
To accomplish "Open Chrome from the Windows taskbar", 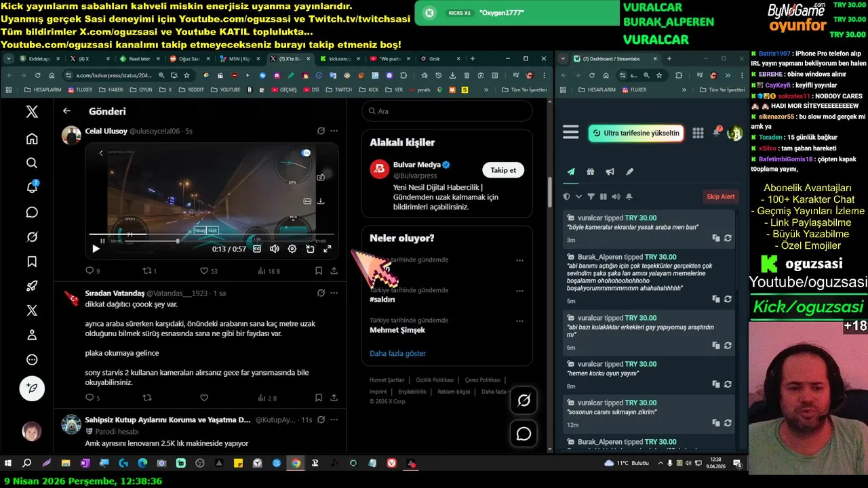I will coord(296,464).
